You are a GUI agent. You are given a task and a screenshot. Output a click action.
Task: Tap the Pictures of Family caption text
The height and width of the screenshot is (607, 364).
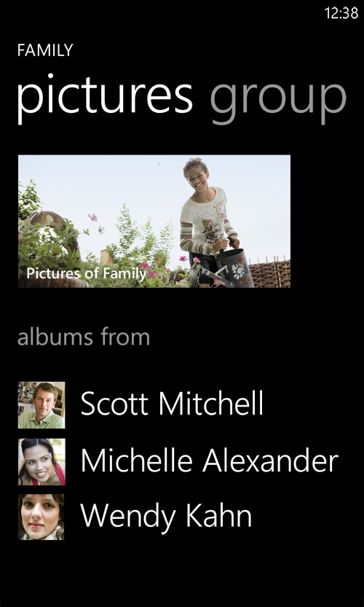pos(86,274)
